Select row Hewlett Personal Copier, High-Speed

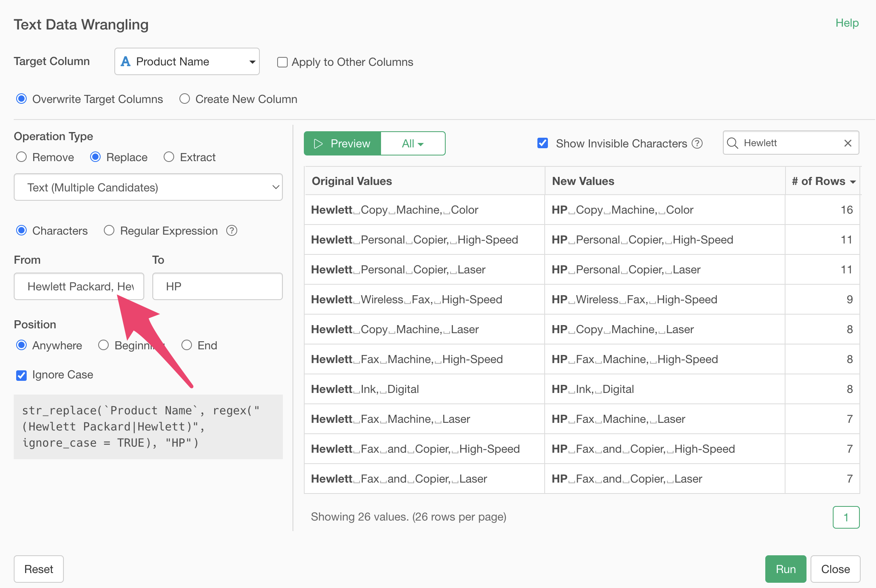point(582,240)
